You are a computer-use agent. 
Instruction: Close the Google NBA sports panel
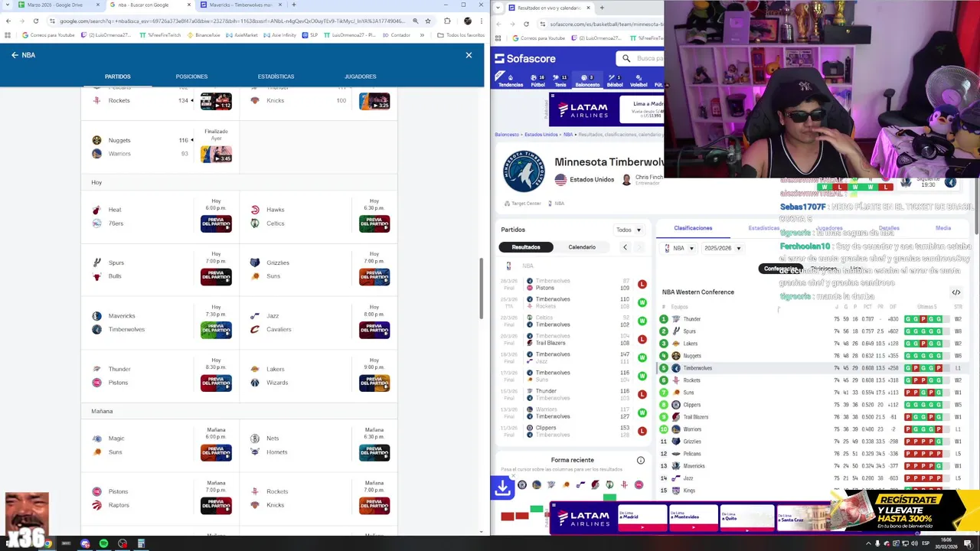pyautogui.click(x=469, y=55)
